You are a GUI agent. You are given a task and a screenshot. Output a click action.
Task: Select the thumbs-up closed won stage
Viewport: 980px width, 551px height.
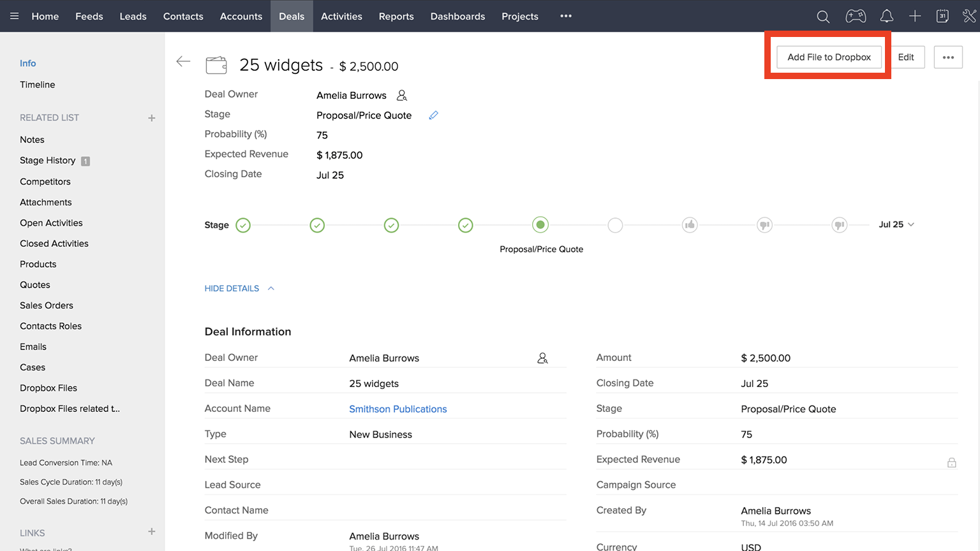(x=690, y=225)
